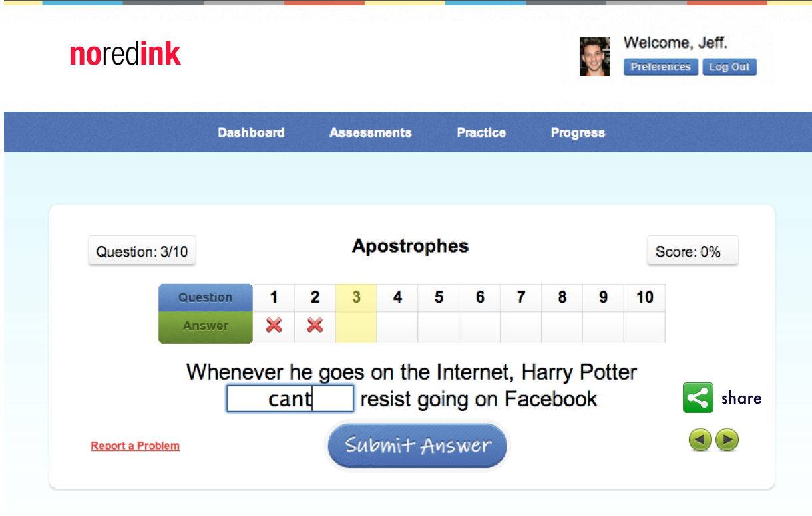
Task: Select highlighted question number 3
Action: coord(356,297)
